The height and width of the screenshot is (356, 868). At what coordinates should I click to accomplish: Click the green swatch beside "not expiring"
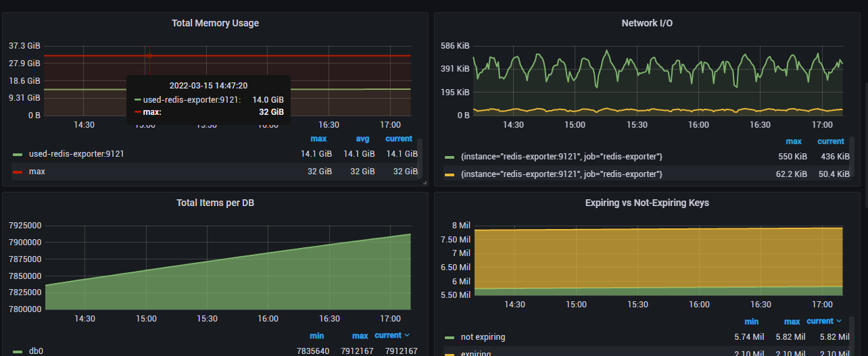pyautogui.click(x=450, y=338)
